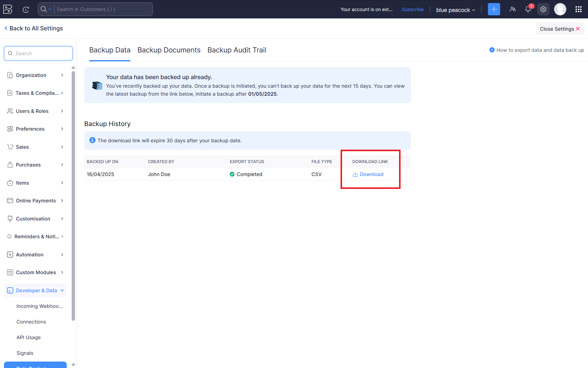
Task: Click the Customisation brush icon
Action: pyautogui.click(x=10, y=219)
